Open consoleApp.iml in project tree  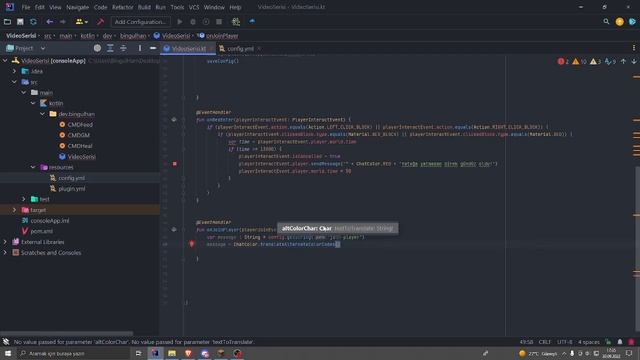point(50,220)
